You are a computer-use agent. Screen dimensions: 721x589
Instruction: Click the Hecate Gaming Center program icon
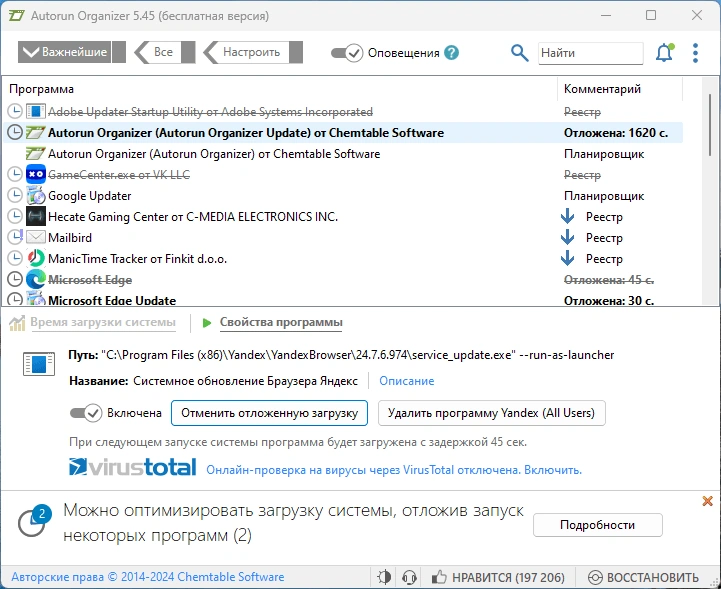point(35,216)
